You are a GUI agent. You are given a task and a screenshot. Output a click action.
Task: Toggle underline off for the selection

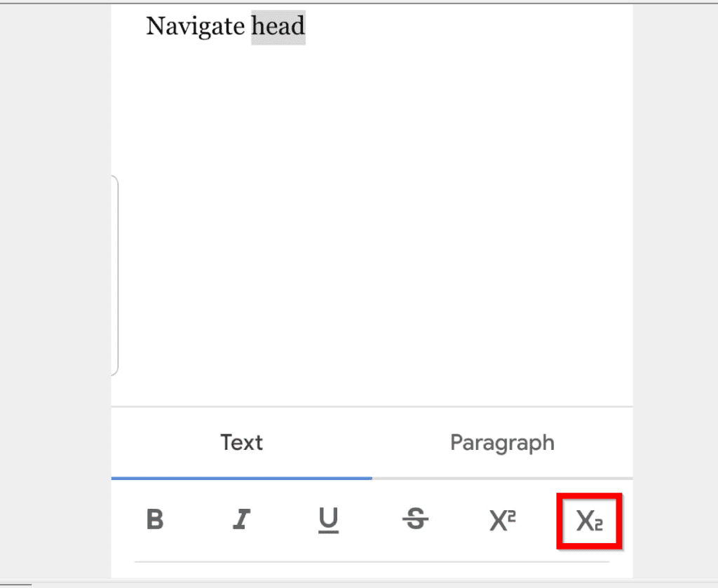tap(329, 520)
